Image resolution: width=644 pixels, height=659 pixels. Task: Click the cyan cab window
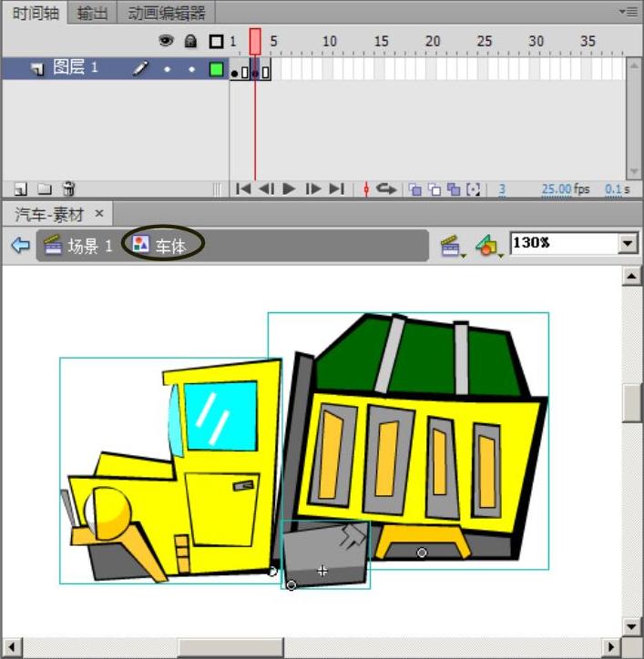point(220,416)
